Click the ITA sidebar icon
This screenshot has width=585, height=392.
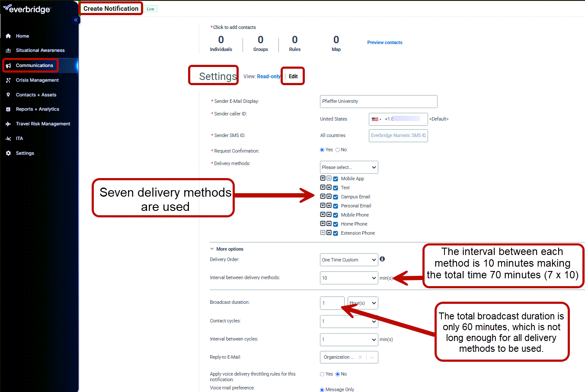pos(8,139)
